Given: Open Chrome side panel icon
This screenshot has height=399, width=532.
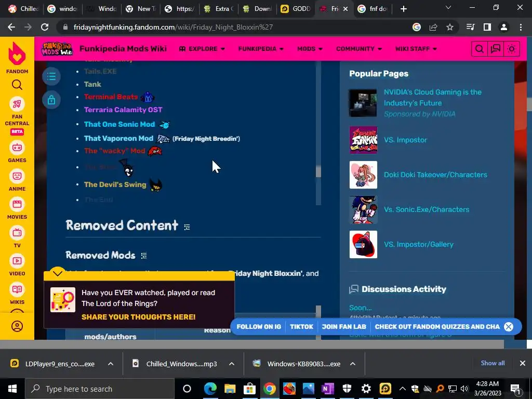Looking at the screenshot, I should [x=487, y=27].
